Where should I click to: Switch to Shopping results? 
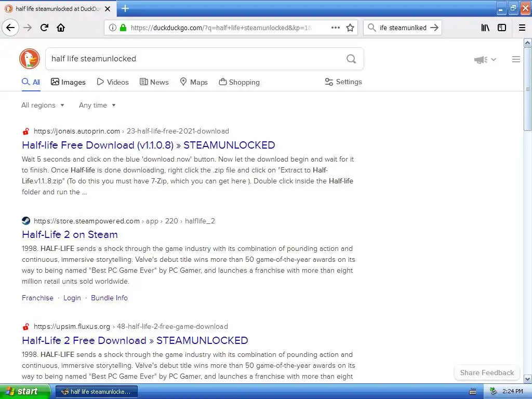(239, 82)
